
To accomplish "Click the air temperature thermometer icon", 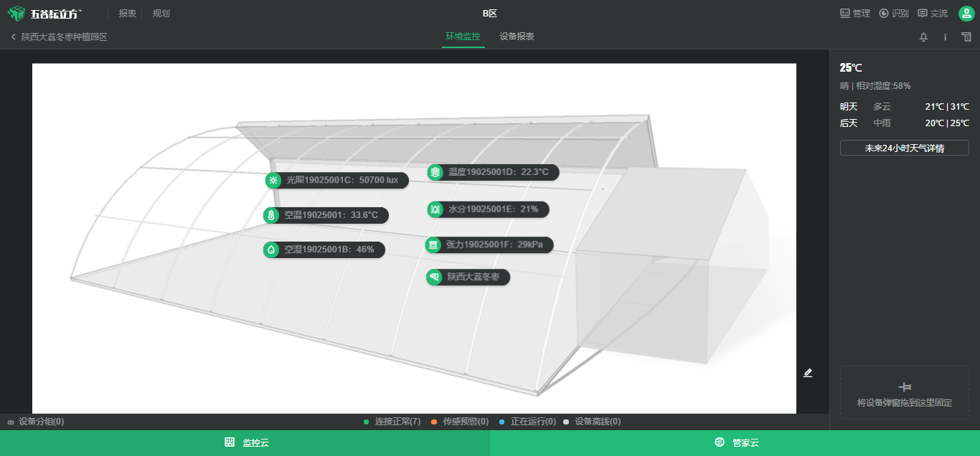I will point(271,215).
